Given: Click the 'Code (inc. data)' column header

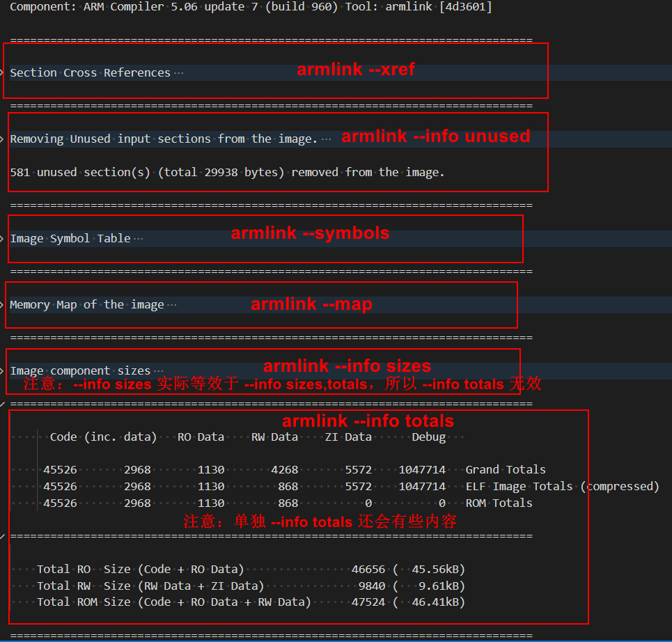Looking at the screenshot, I should tap(103, 437).
